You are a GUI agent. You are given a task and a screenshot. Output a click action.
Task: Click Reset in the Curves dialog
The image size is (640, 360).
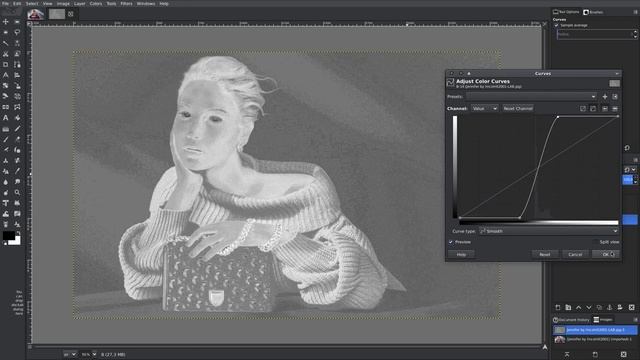pyautogui.click(x=545, y=254)
